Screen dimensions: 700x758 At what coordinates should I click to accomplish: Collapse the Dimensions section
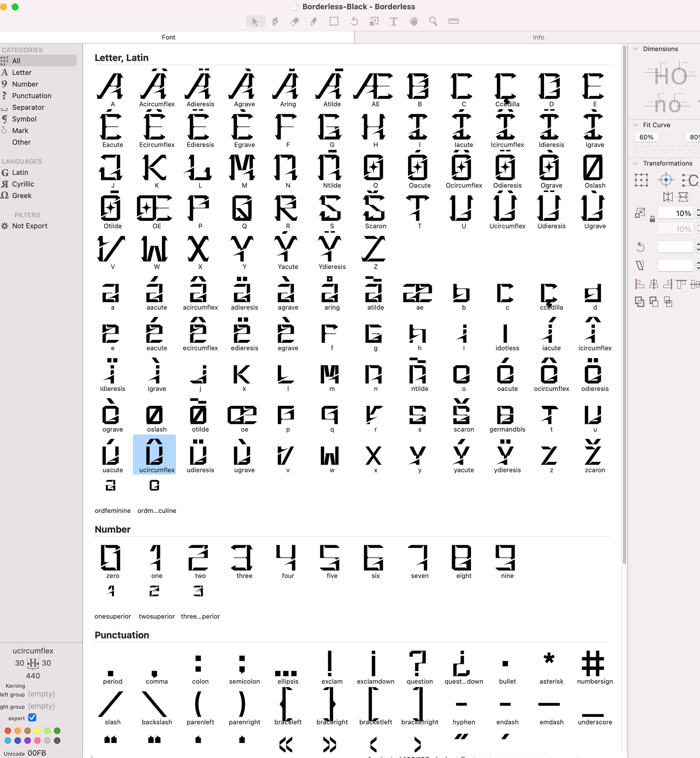pyautogui.click(x=635, y=49)
